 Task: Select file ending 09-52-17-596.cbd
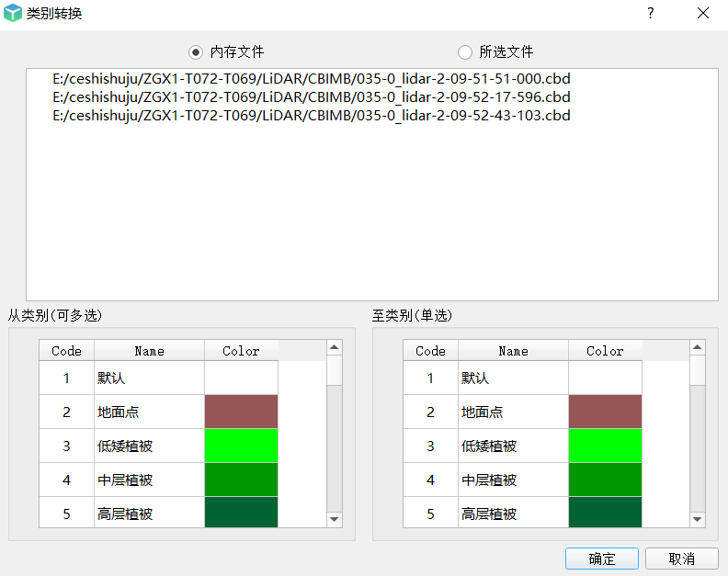click(x=311, y=97)
